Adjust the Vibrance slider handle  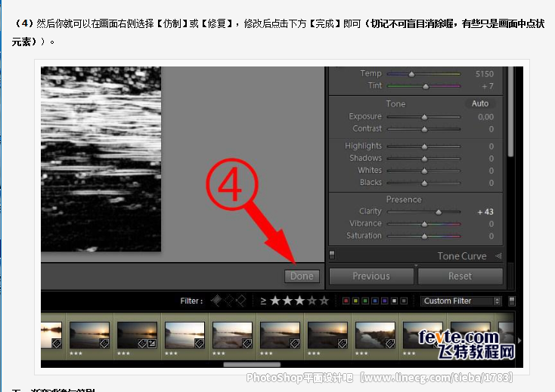click(424, 224)
